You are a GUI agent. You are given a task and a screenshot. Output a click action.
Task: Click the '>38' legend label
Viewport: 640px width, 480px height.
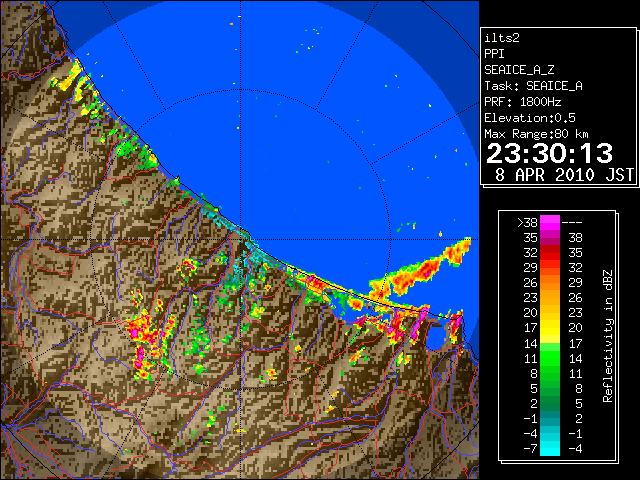527,223
